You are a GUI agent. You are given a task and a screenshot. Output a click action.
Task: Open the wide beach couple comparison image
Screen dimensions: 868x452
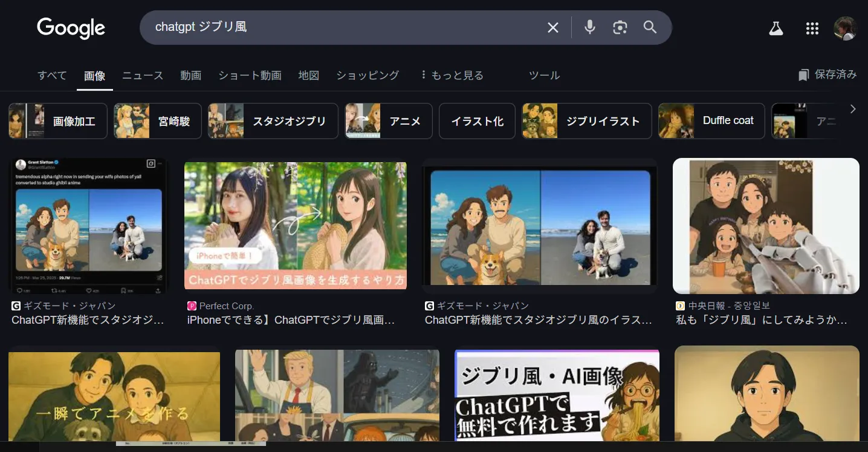(540, 226)
